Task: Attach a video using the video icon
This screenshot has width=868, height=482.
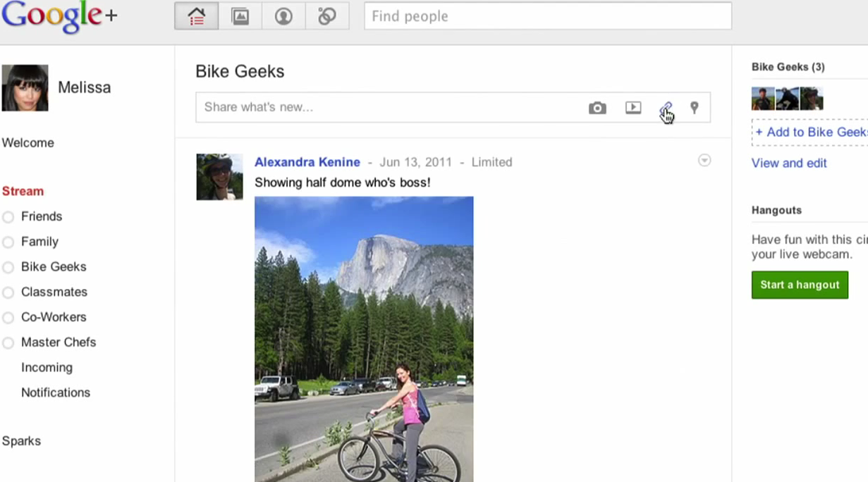Action: 633,108
